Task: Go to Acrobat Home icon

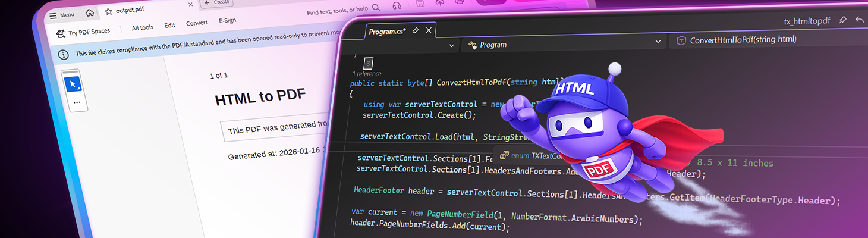Action: click(x=90, y=13)
